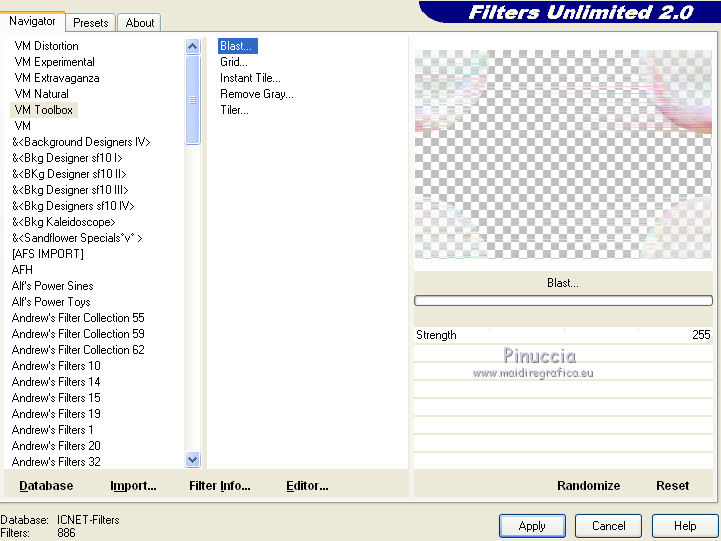This screenshot has width=721, height=541.
Task: Click the category list scroll down arrow
Action: tap(193, 459)
